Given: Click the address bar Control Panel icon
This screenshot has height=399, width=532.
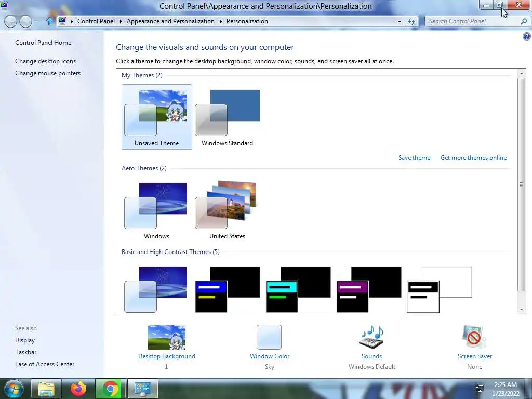Looking at the screenshot, I should (x=62, y=21).
